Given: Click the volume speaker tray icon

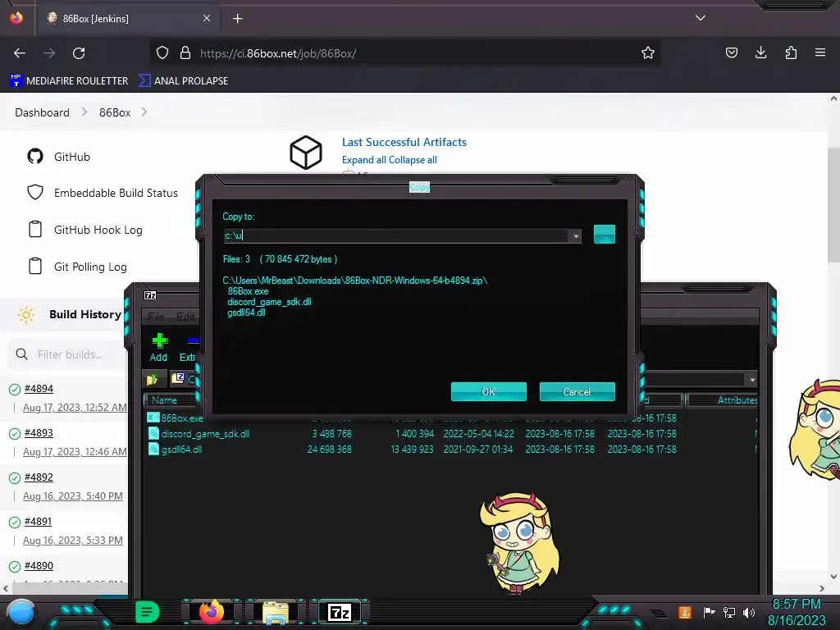Looking at the screenshot, I should [x=749, y=612].
